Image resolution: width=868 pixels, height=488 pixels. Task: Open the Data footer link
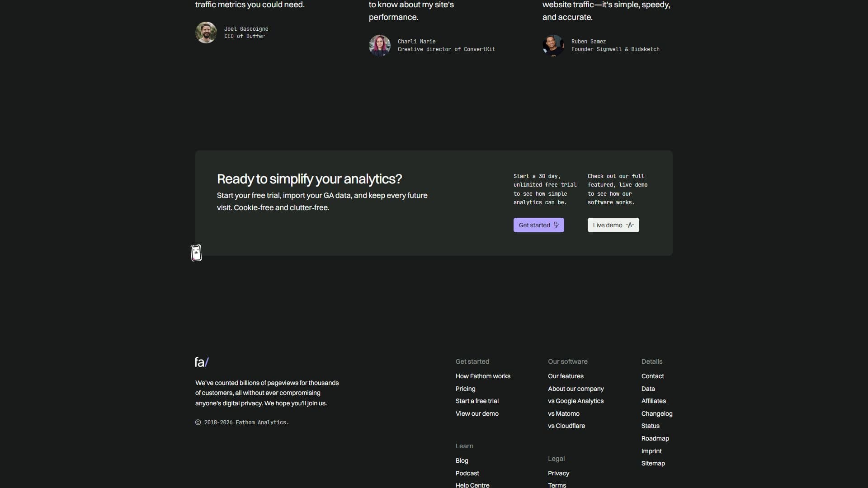(648, 389)
